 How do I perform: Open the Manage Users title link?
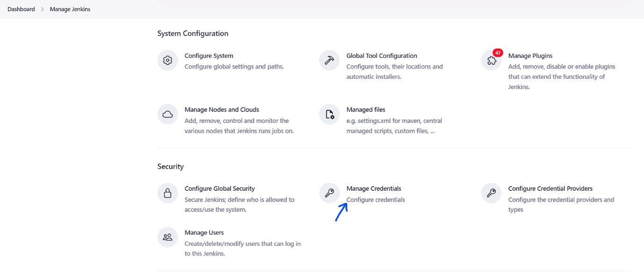(204, 232)
